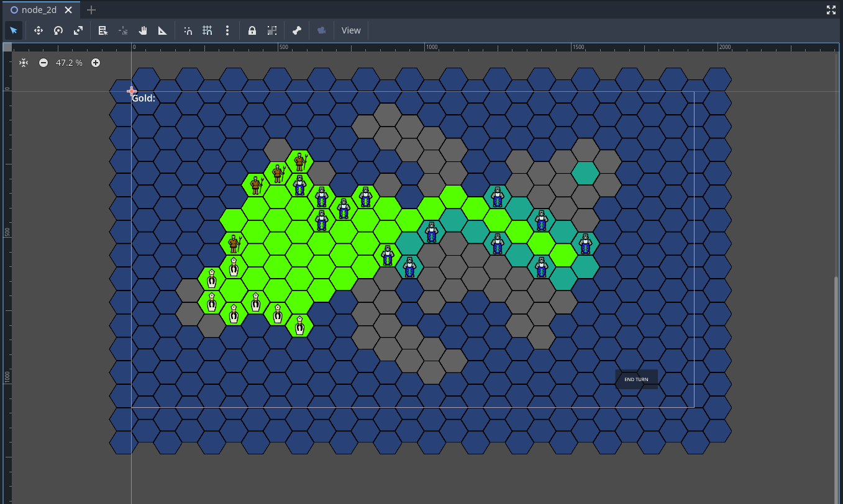Activate the Select Mode arrow tool
This screenshot has width=843, height=504.
14,30
